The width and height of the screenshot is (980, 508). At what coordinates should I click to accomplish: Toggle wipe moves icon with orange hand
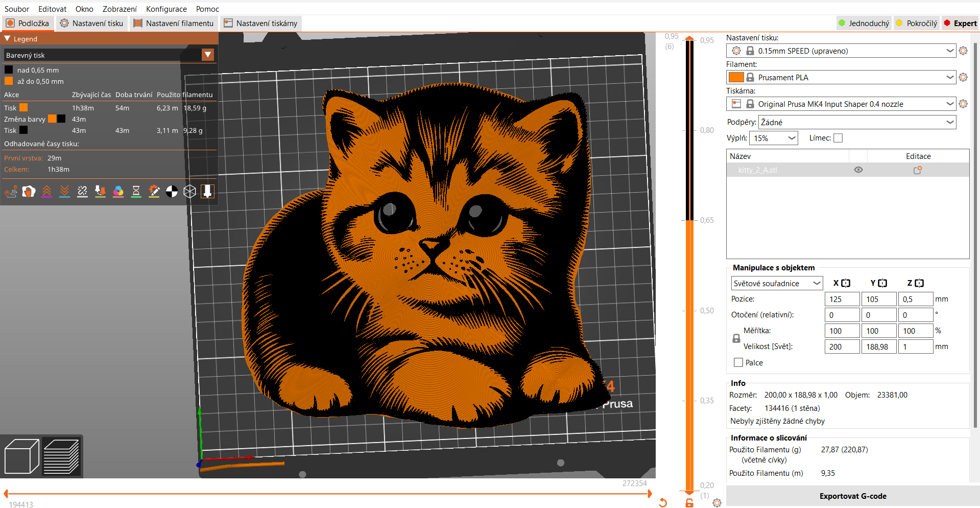[29, 192]
